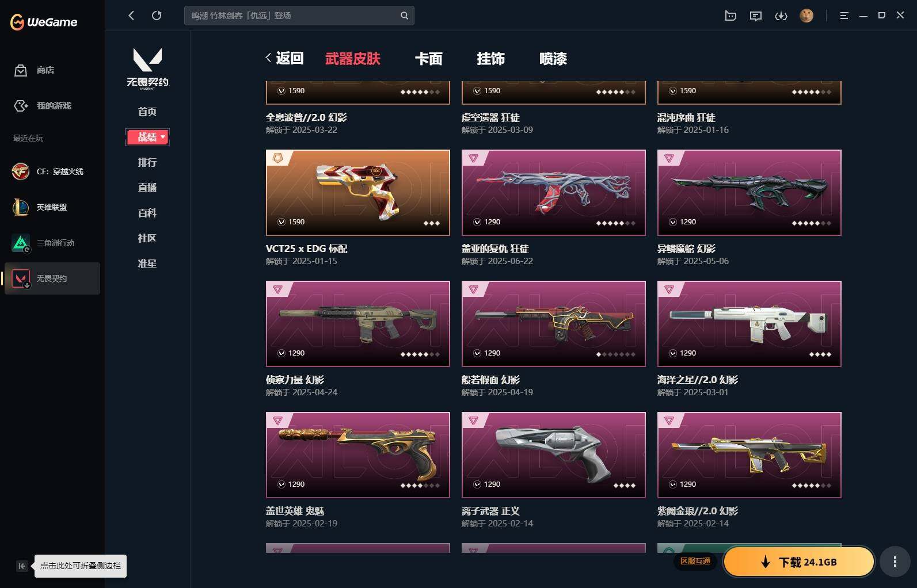
Task: Click the user avatar icon
Action: tap(806, 16)
